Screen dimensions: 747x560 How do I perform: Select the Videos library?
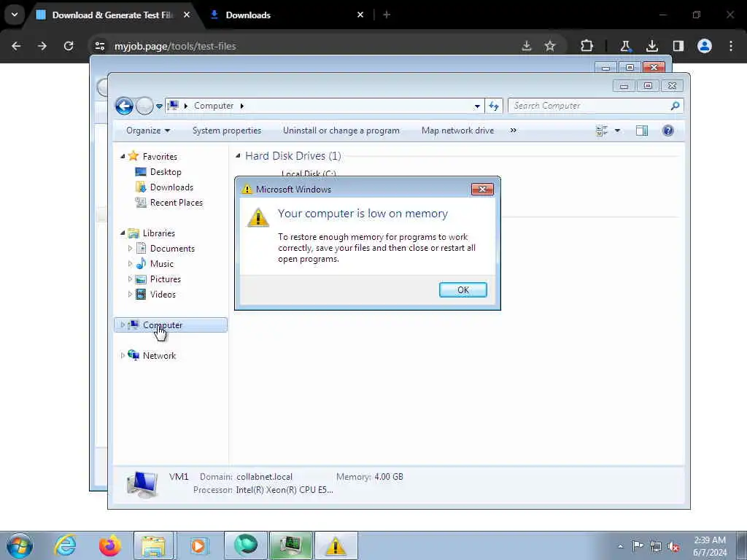point(163,295)
